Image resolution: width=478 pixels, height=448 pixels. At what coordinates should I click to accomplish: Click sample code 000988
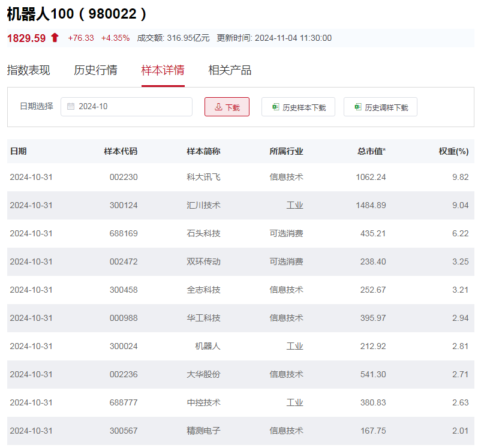click(x=124, y=318)
